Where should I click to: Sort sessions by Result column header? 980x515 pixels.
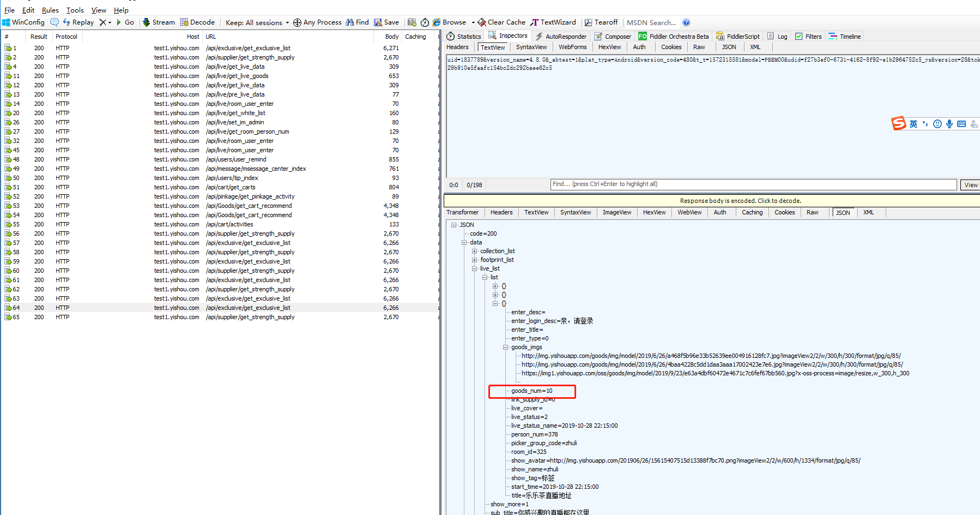click(39, 37)
